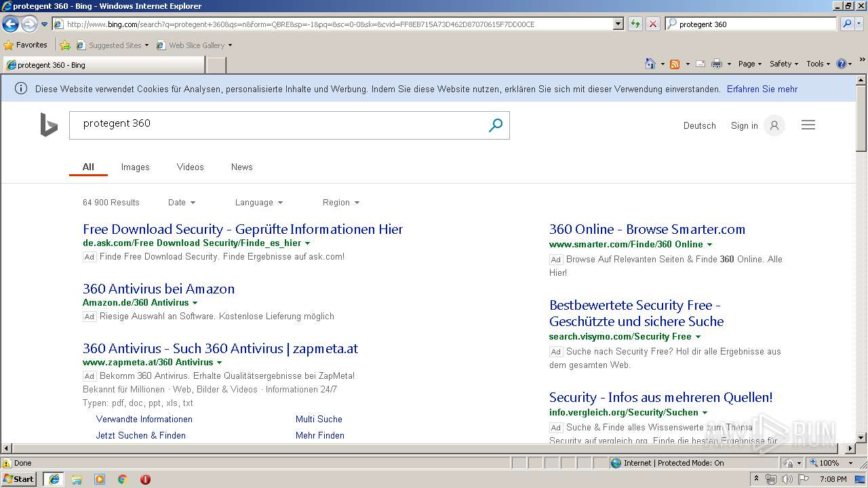Image resolution: width=868 pixels, height=488 pixels.
Task: Expand the Region filter dropdown
Action: pos(341,203)
